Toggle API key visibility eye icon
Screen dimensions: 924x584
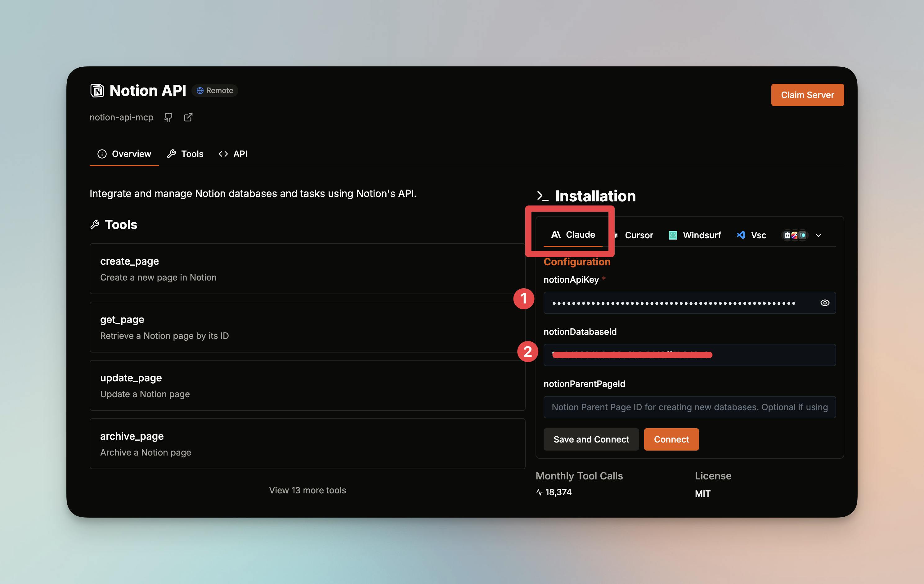[x=825, y=303]
